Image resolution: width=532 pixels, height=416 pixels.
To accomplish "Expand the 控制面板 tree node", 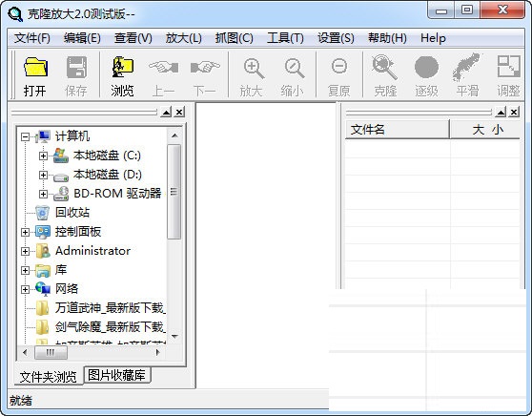I will click(x=25, y=232).
